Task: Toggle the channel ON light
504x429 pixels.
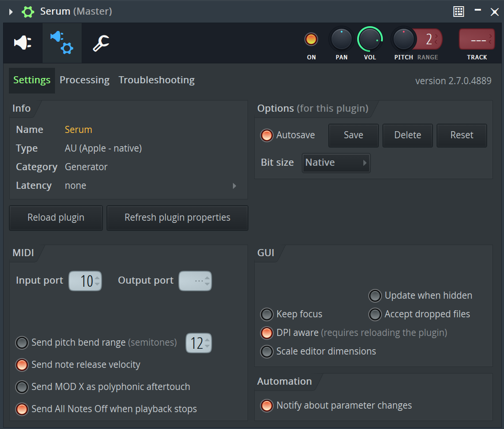Action: click(x=311, y=39)
